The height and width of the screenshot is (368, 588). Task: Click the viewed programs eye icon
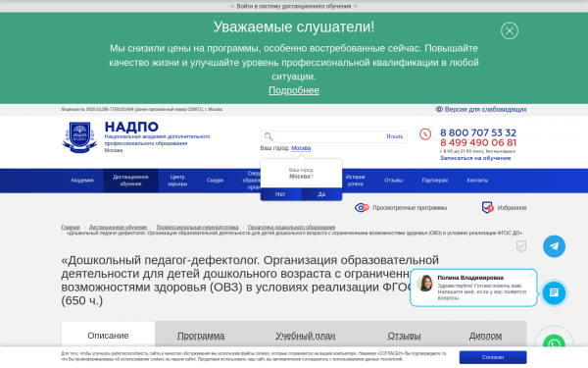point(362,208)
